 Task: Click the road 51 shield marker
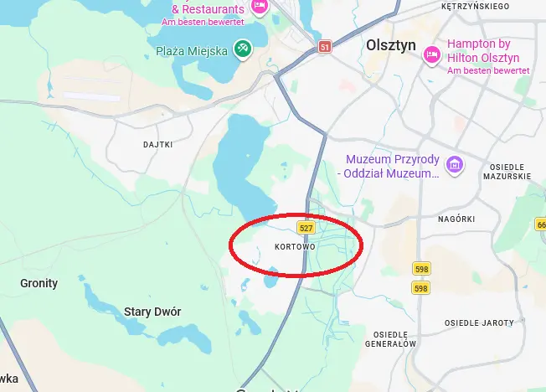(325, 47)
